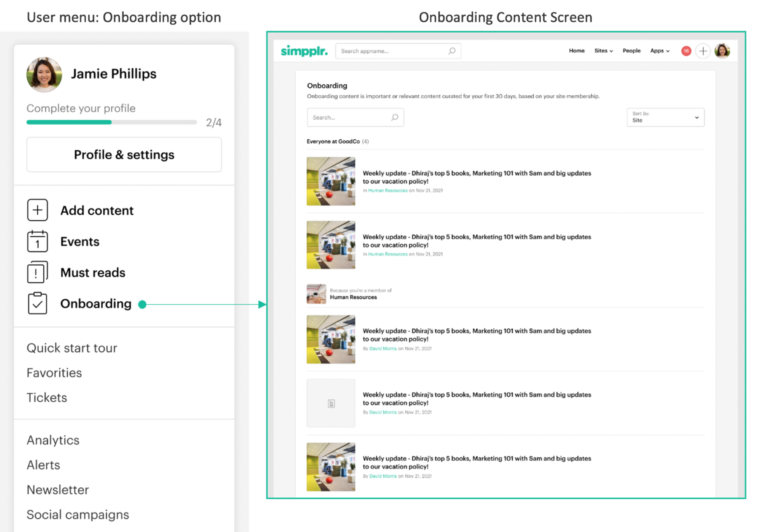758x532 pixels.
Task: Open notifications via red badge 16
Action: pos(686,51)
